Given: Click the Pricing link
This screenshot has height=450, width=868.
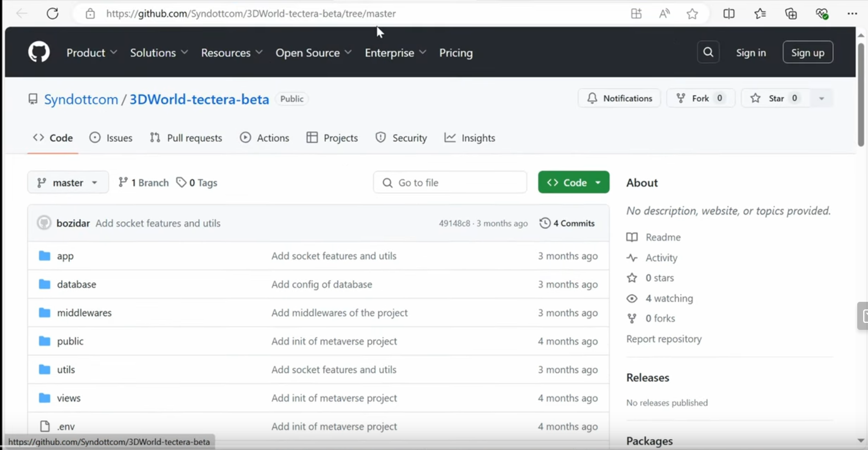Looking at the screenshot, I should point(456,52).
